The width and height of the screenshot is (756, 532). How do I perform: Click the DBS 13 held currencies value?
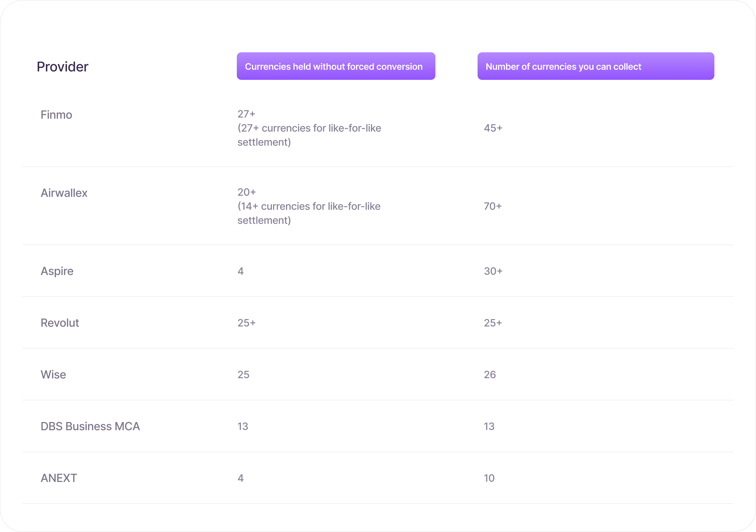[243, 426]
